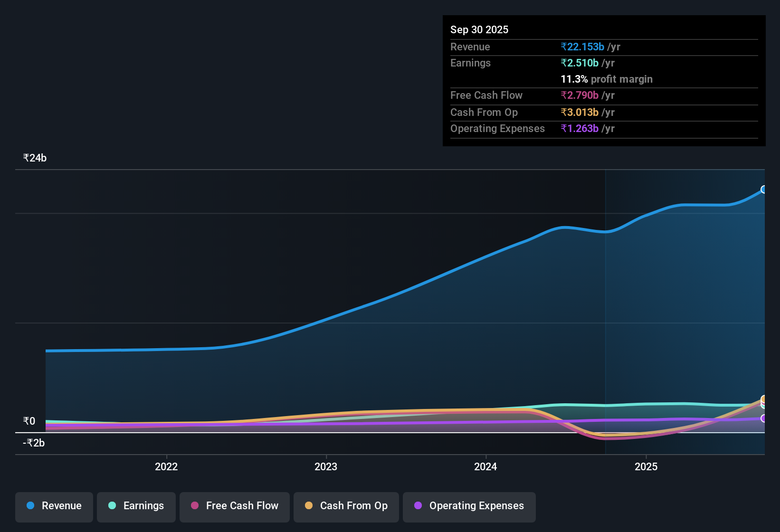Screen dimensions: 780x532
Task: Toggle the Revenue series visibility
Action: [x=54, y=506]
